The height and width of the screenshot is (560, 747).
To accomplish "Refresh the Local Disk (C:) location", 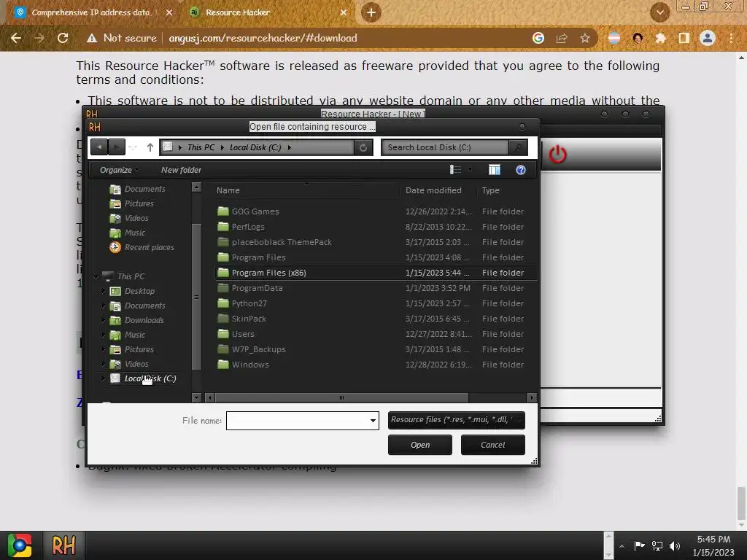I will tap(363, 147).
